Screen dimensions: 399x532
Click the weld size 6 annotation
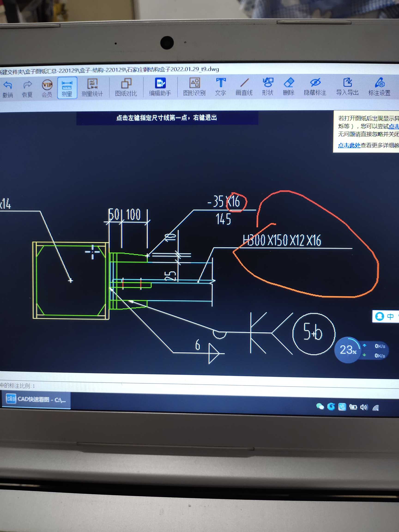198,345
